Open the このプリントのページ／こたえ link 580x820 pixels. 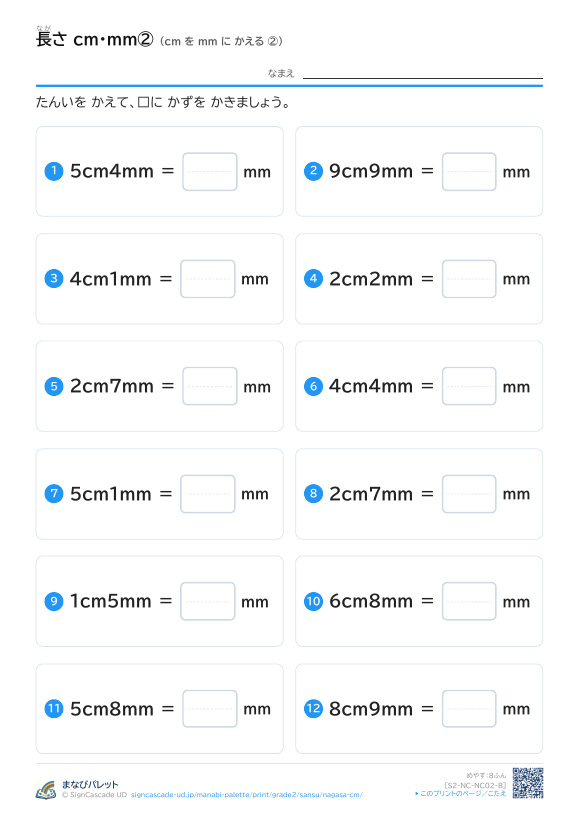pyautogui.click(x=461, y=793)
